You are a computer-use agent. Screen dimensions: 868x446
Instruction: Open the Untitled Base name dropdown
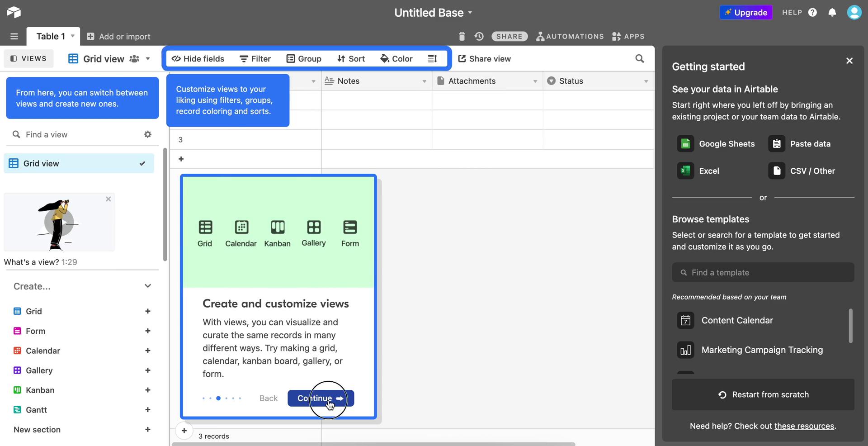pyautogui.click(x=470, y=13)
